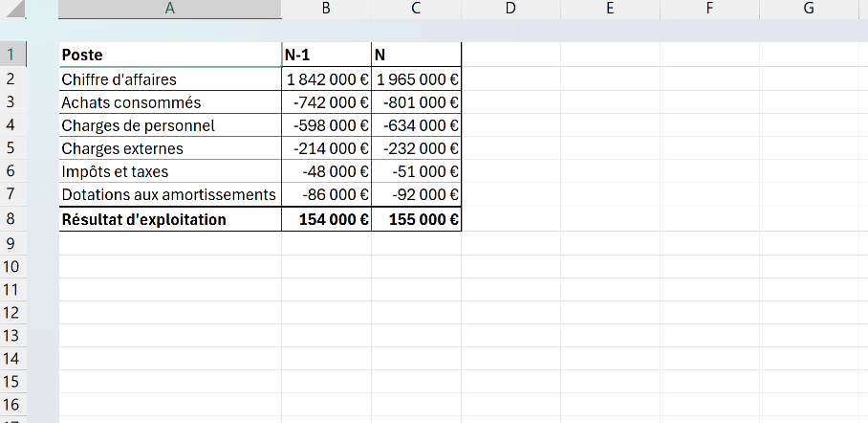Click the bold total 154 000 €
Screen dimensions: 868x423
coord(326,219)
